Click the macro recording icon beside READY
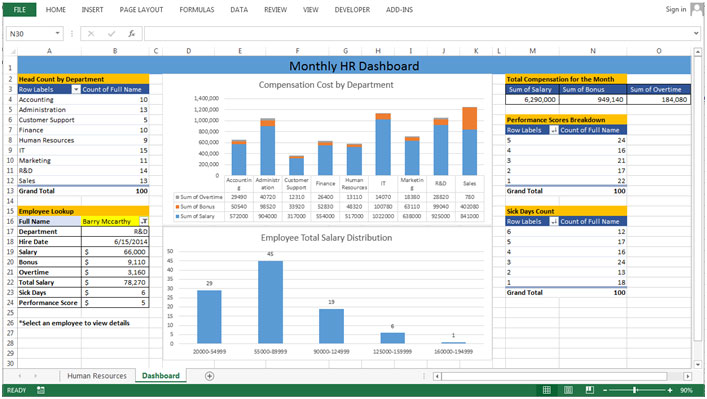The width and height of the screenshot is (707, 399). click(x=41, y=390)
